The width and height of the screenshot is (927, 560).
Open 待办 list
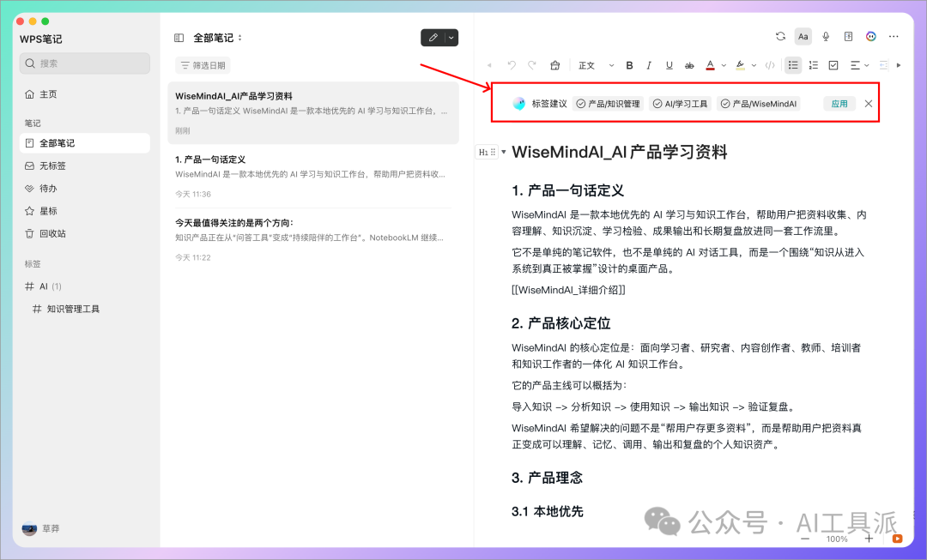pos(84,189)
